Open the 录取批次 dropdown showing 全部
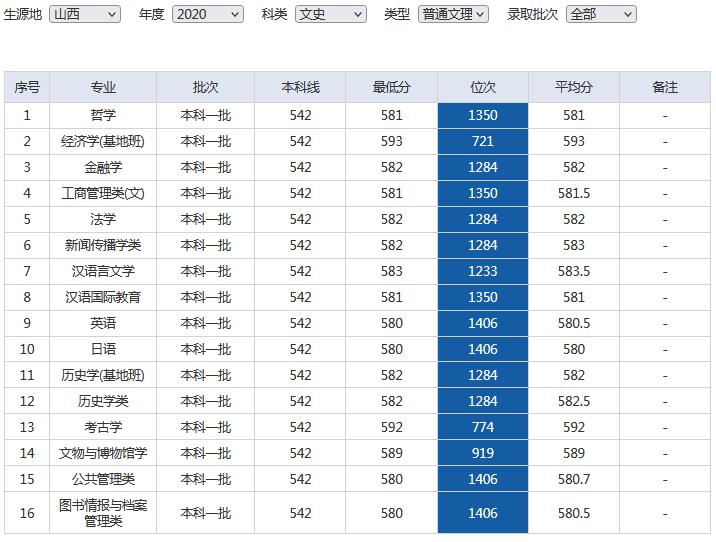 coord(601,15)
